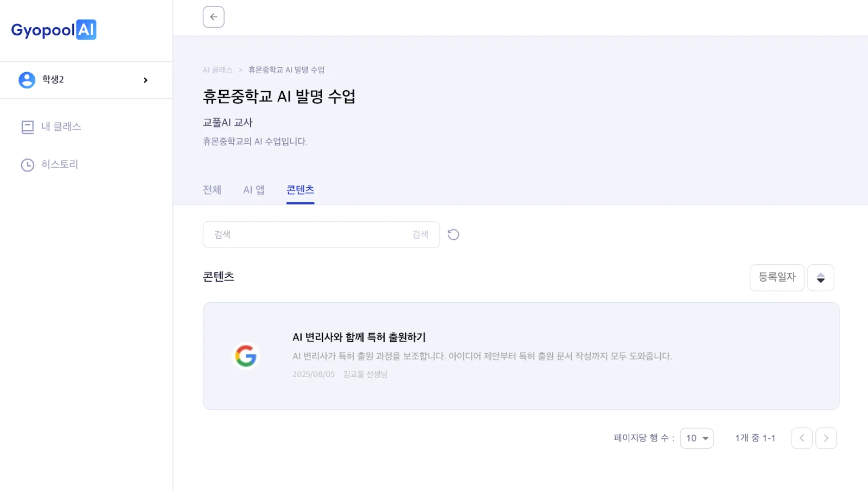Open the rows per page dropdown

[x=697, y=438]
